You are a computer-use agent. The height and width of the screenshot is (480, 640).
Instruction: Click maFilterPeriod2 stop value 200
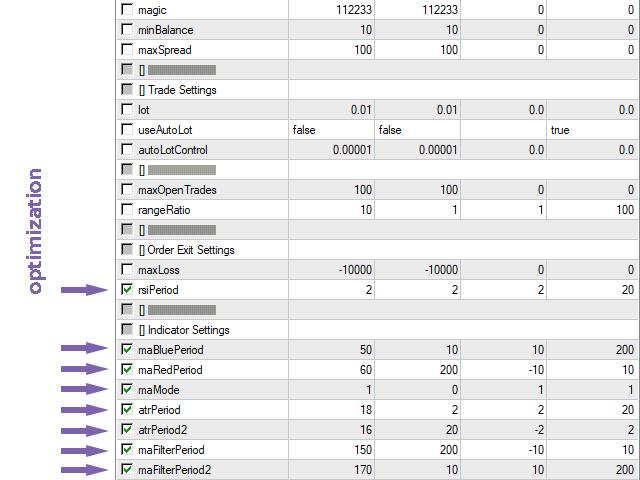click(593, 469)
